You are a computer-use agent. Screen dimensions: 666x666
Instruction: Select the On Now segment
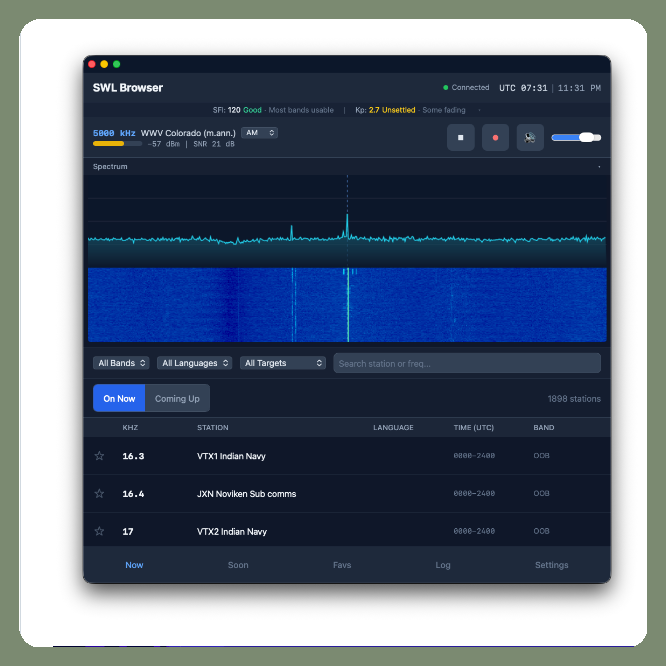(119, 398)
